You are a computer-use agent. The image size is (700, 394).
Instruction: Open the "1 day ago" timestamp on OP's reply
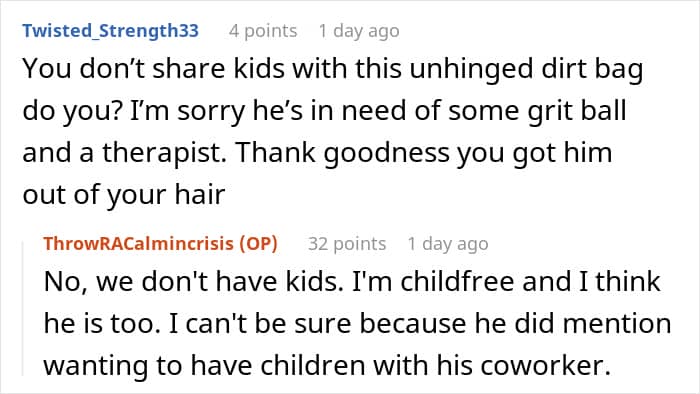[x=448, y=244]
